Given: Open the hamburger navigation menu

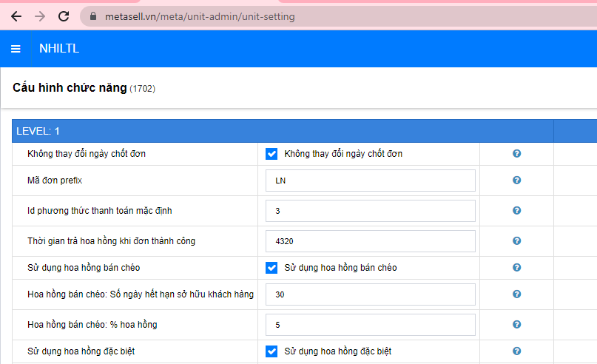Looking at the screenshot, I should point(16,50).
